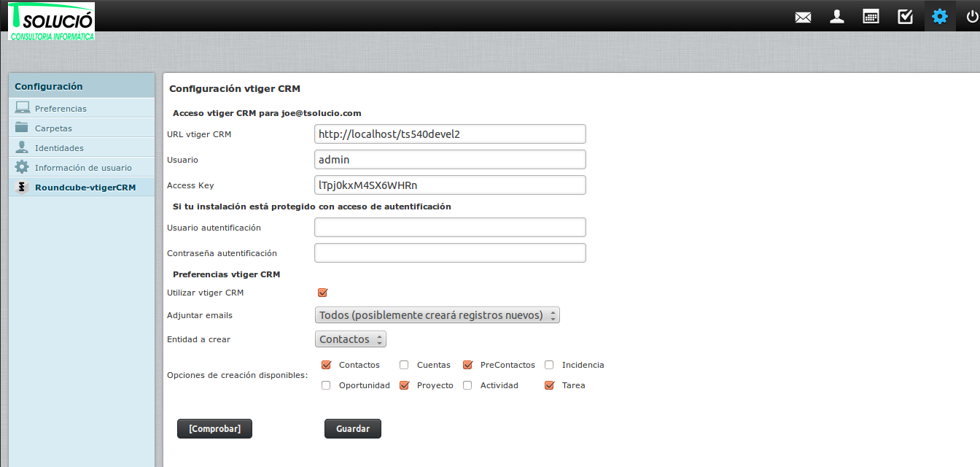The height and width of the screenshot is (467, 980).
Task: Open the Tasks checkmark icon
Action: pyautogui.click(x=905, y=17)
